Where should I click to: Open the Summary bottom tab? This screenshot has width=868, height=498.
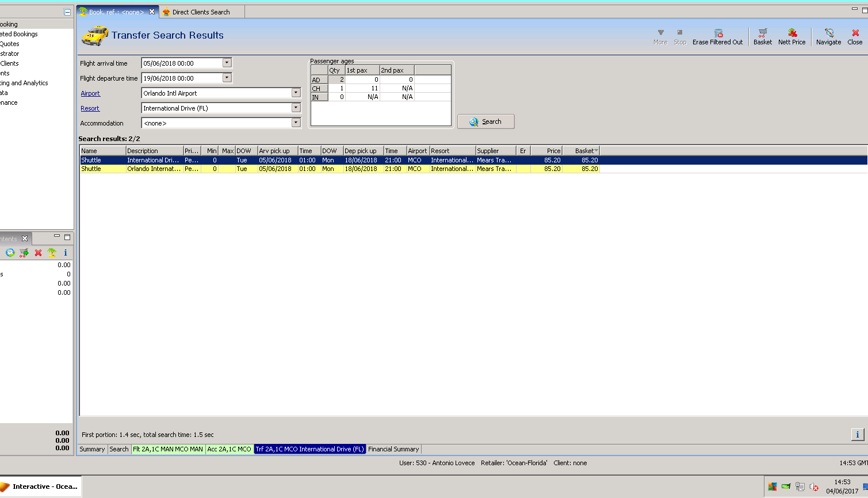92,449
